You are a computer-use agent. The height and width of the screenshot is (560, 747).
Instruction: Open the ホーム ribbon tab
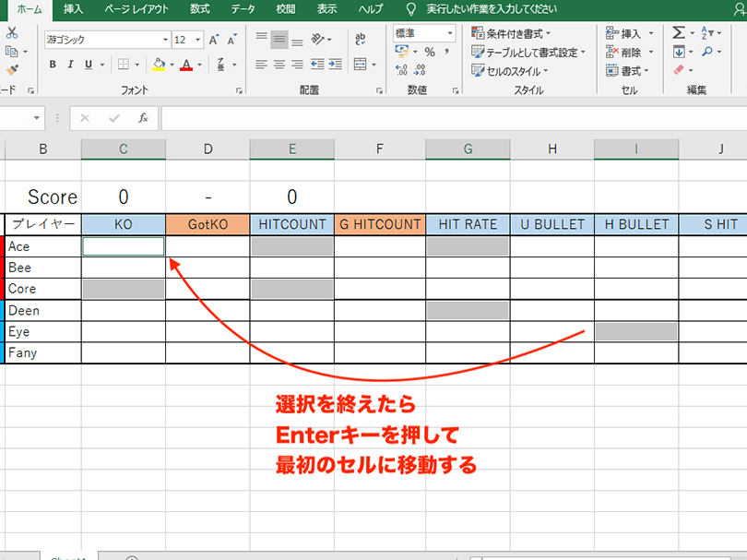coord(30,9)
